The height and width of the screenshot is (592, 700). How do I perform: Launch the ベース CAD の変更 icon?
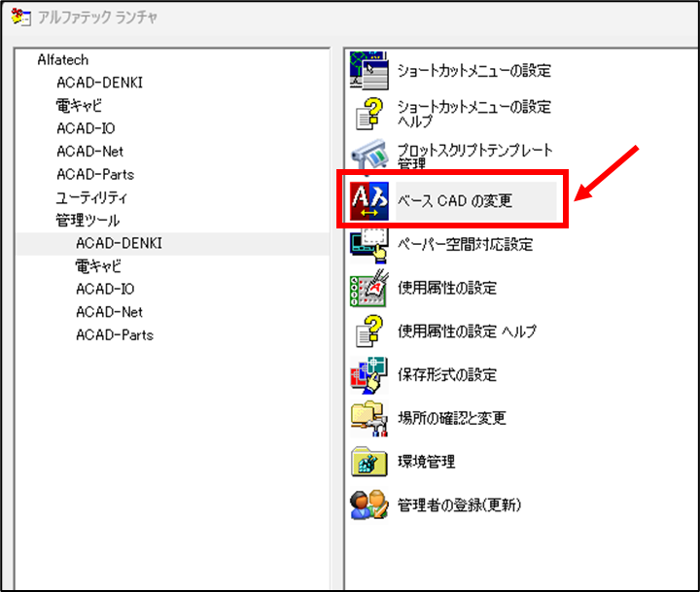tap(368, 201)
